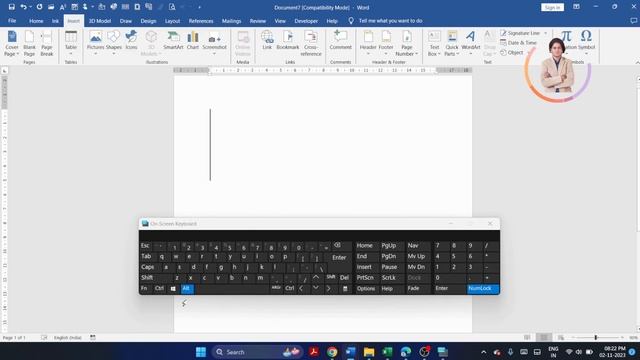Add a new Comment
This screenshot has width=640, height=360.
pyautogui.click(x=340, y=40)
